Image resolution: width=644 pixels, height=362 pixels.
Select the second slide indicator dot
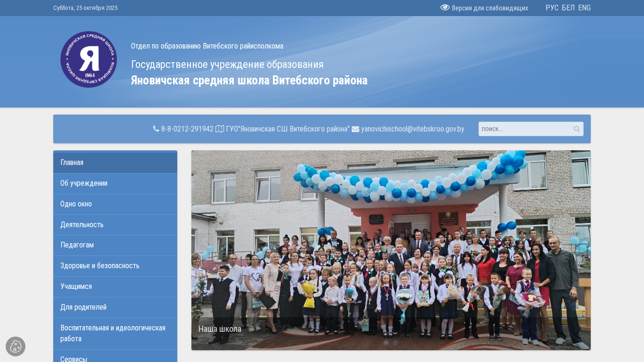[x=396, y=343]
